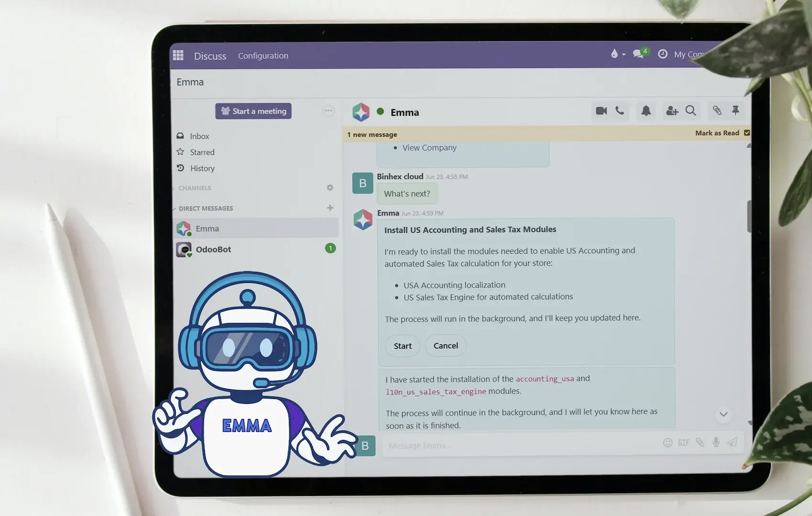This screenshot has width=812, height=516.
Task: Open the emoji picker in composer
Action: tap(668, 443)
